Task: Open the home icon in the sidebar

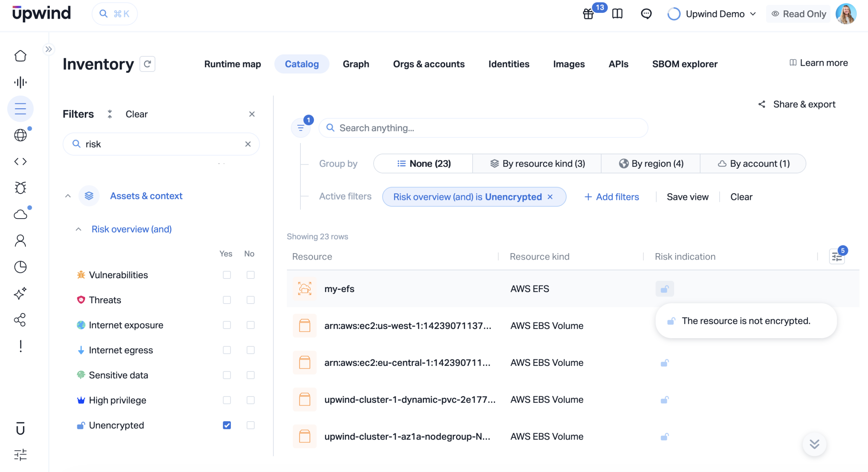Action: (x=20, y=56)
